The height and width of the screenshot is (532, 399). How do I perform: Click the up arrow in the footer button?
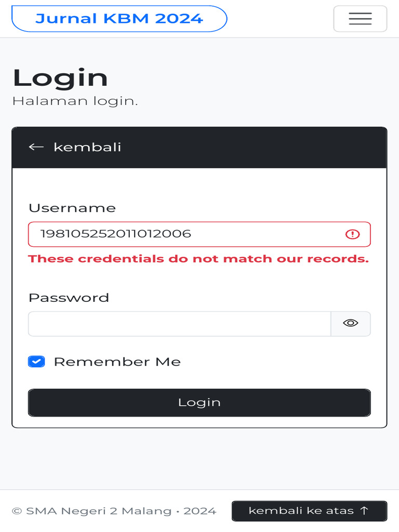(364, 511)
